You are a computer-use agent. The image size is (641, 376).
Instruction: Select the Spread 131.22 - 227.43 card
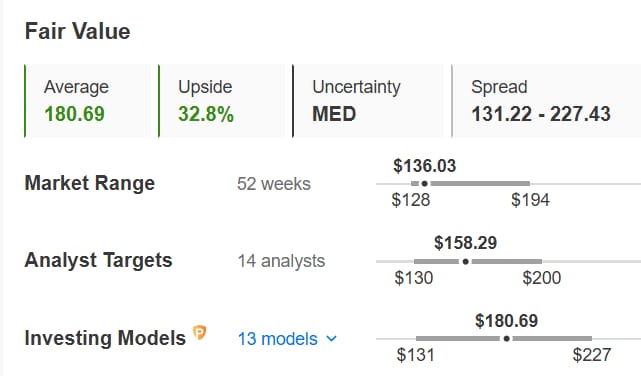tap(546, 101)
